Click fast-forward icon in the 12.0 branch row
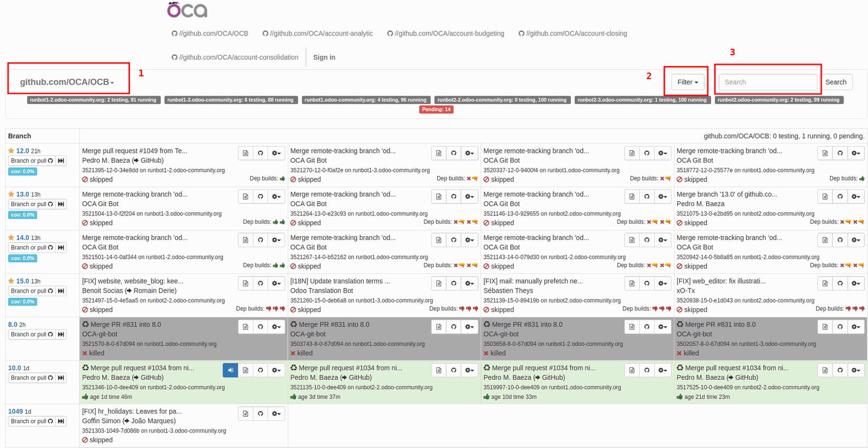 61,161
